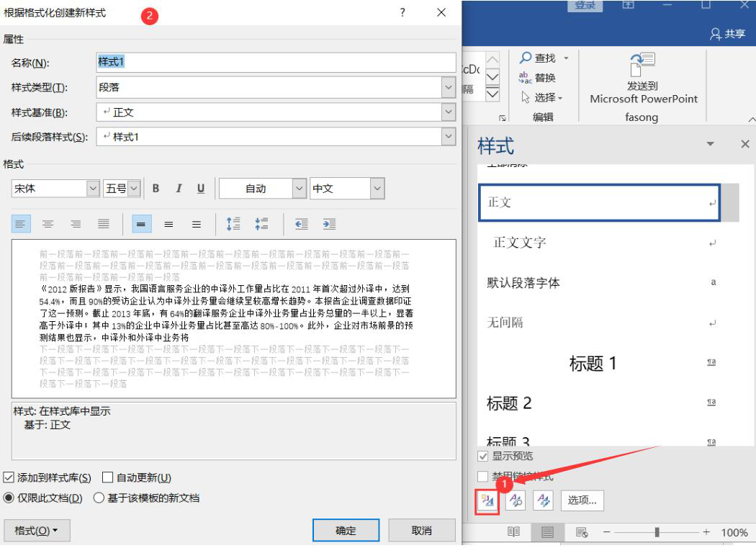Apply italic formatting in the style dialog
Screen dimensions: 756x548
tap(178, 188)
